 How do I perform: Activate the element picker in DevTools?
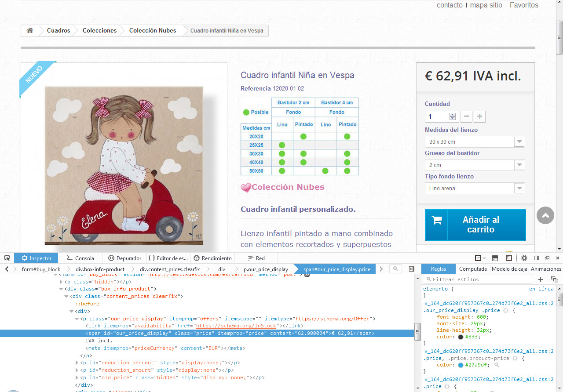point(7,258)
